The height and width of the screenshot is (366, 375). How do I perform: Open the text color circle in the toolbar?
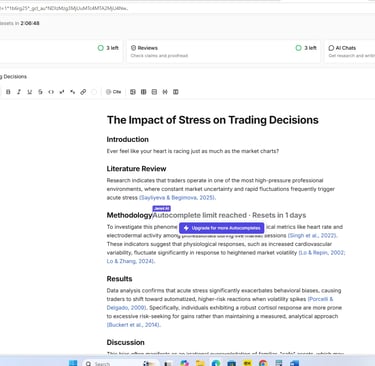pyautogui.click(x=94, y=92)
